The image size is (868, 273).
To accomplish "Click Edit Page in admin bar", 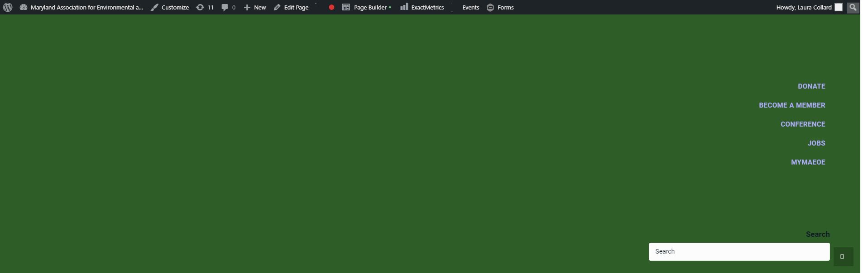I will pyautogui.click(x=291, y=7).
